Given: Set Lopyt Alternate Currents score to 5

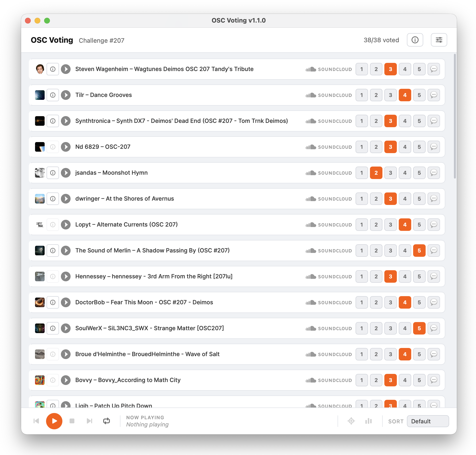Looking at the screenshot, I should pyautogui.click(x=419, y=225).
